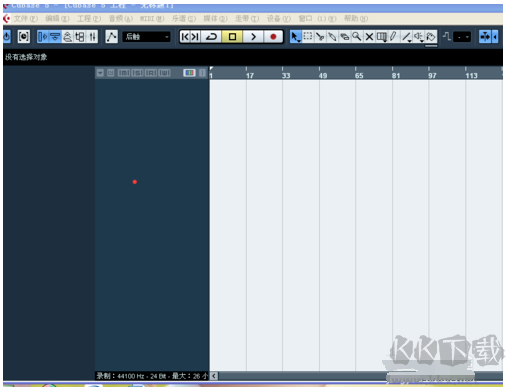
Task: Open the Pool window icon
Action: pyautogui.click(x=80, y=37)
